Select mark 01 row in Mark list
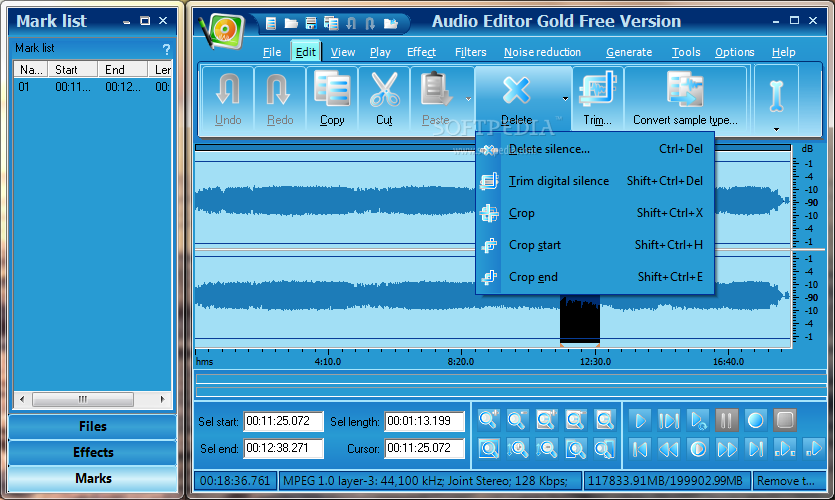Viewport: 835px width, 500px height. (x=92, y=87)
